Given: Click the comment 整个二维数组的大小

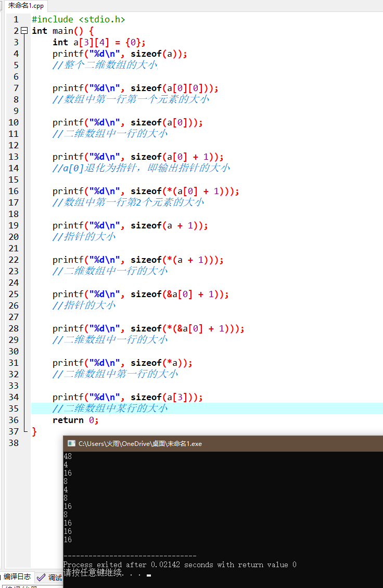Looking at the screenshot, I should click(x=105, y=65).
